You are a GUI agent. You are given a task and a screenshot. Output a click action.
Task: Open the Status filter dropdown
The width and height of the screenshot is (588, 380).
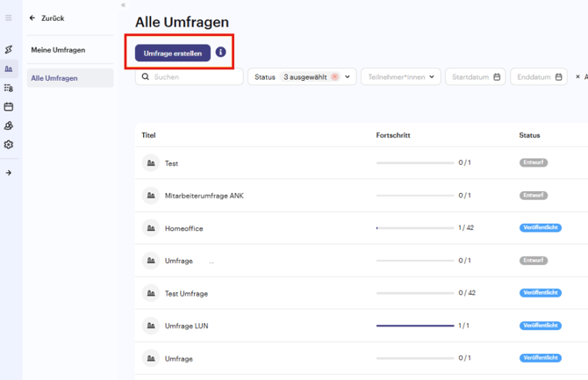click(348, 77)
